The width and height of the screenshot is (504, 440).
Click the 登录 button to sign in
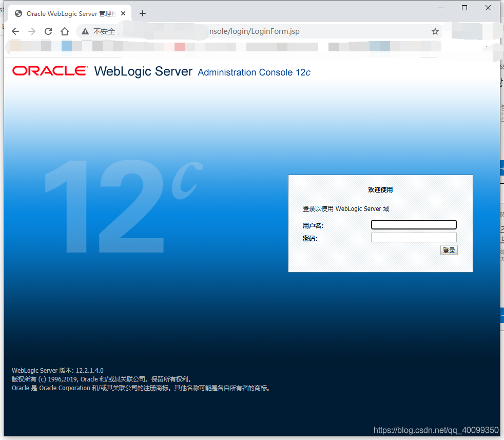click(x=449, y=250)
